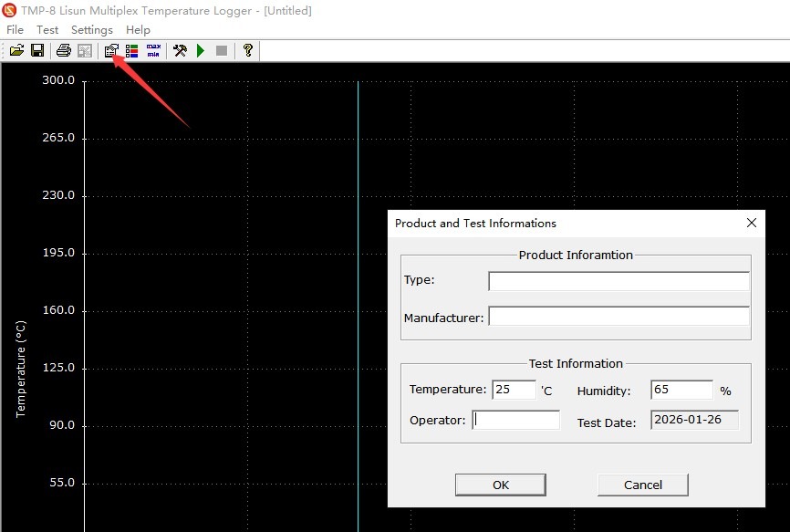The image size is (790, 532).
Task: Stop test with gray square icon
Action: 221,50
